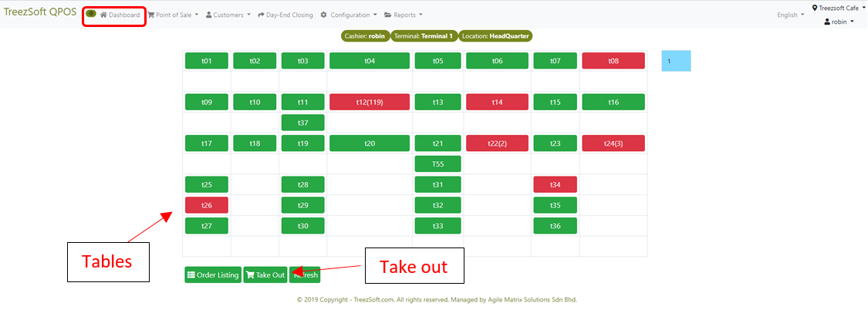Open the Dashboard menu item
Image resolution: width=868 pixels, height=330 pixels.
[x=120, y=15]
